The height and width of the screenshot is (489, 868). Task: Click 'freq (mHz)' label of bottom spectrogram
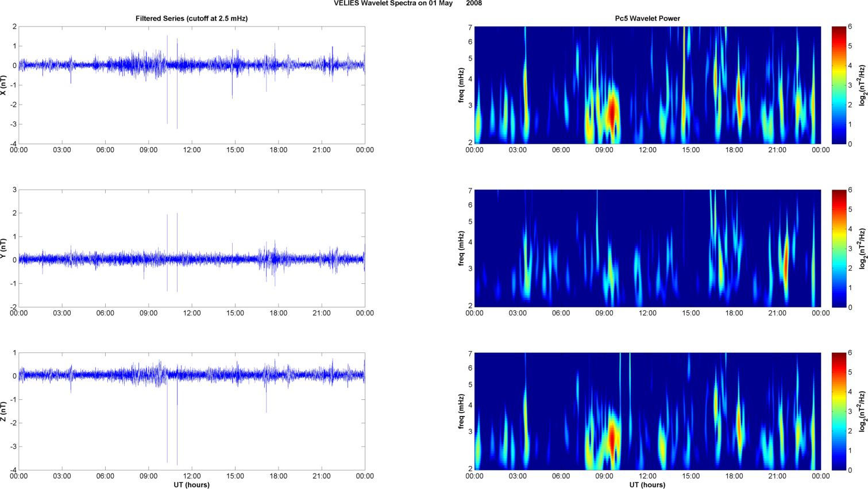tap(461, 411)
